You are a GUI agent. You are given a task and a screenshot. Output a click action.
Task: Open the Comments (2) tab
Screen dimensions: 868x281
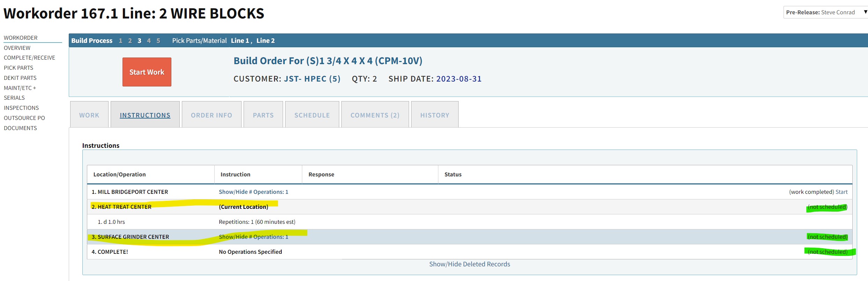tap(374, 115)
